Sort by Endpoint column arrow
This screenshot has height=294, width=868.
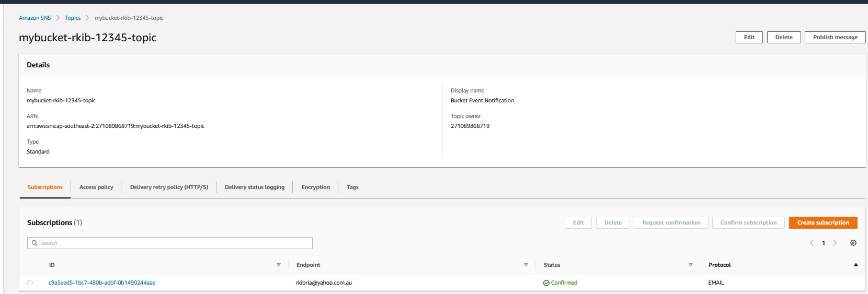click(x=526, y=265)
